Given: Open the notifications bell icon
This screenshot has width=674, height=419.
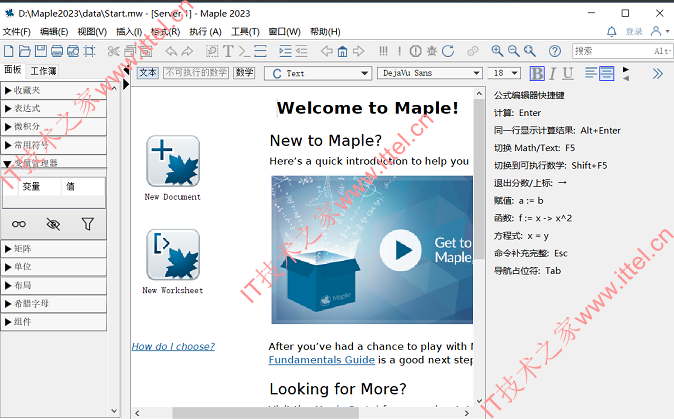Looking at the screenshot, I should coord(612,31).
